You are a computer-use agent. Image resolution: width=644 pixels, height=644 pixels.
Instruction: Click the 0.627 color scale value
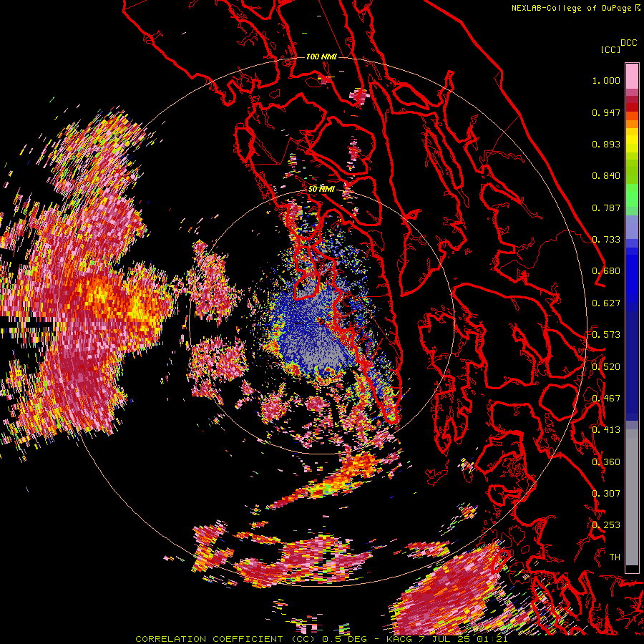[x=606, y=303]
